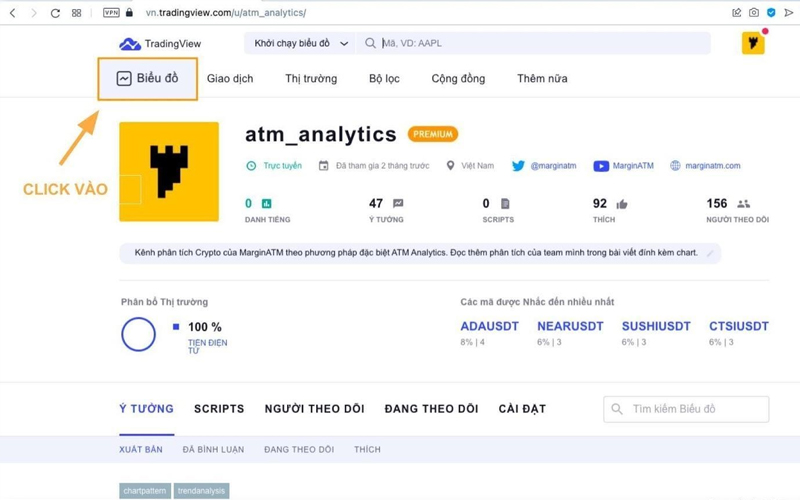800x500 pixels.
Task: Click the Thích thumbs-up icon
Action: tap(622, 205)
